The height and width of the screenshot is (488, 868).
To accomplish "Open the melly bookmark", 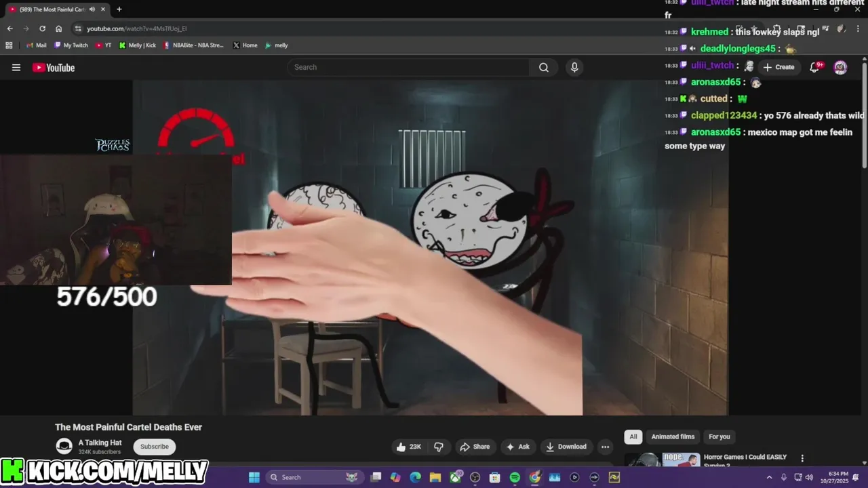I will point(277,45).
